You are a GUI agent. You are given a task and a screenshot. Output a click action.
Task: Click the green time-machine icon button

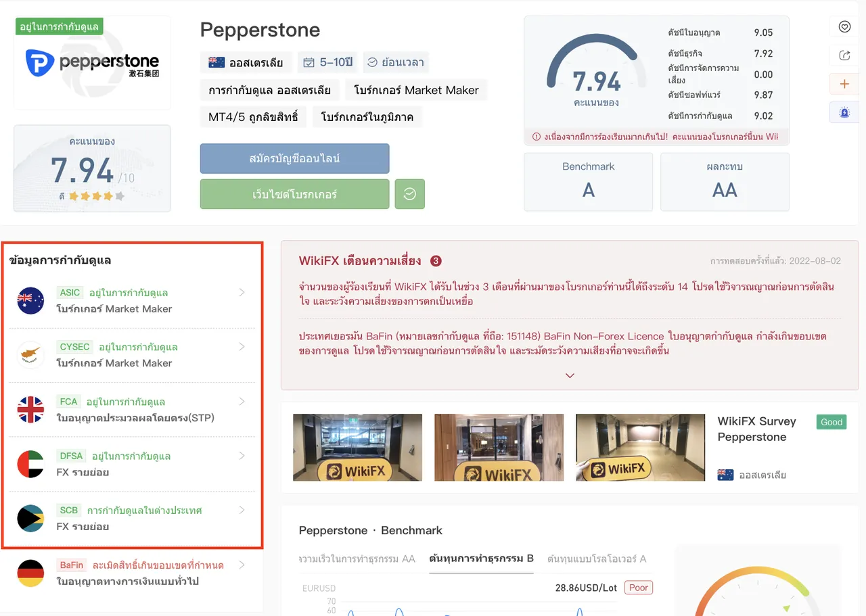point(409,194)
